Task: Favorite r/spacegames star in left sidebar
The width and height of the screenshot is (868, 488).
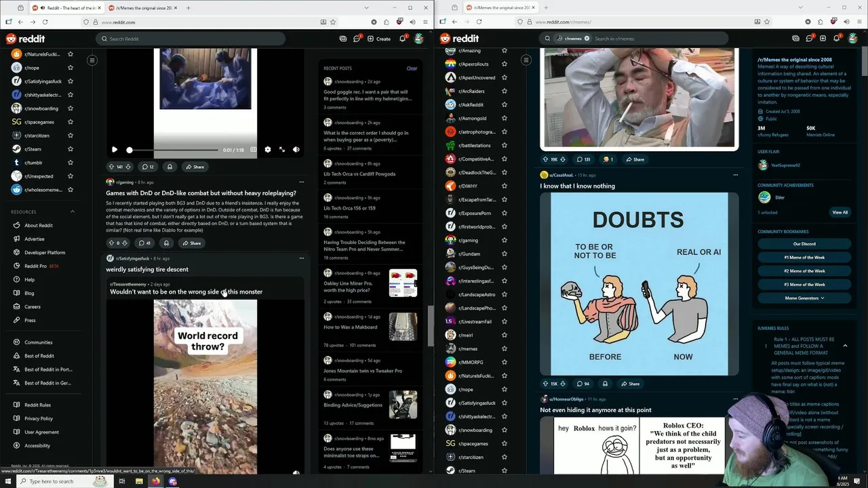Action: (x=71, y=122)
